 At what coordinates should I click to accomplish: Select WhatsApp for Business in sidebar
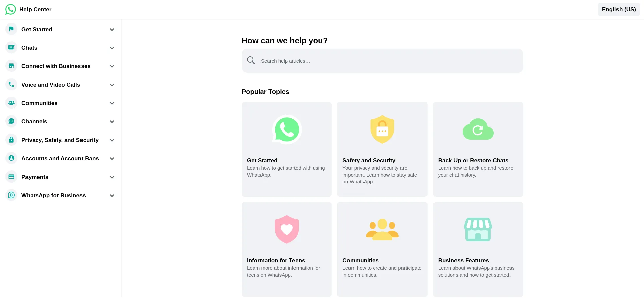[x=53, y=195]
